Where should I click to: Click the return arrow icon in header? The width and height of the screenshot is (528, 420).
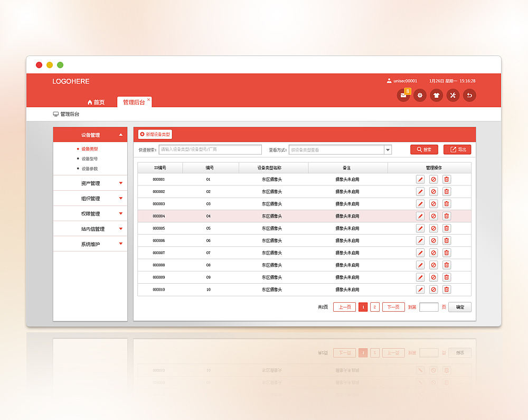click(469, 95)
